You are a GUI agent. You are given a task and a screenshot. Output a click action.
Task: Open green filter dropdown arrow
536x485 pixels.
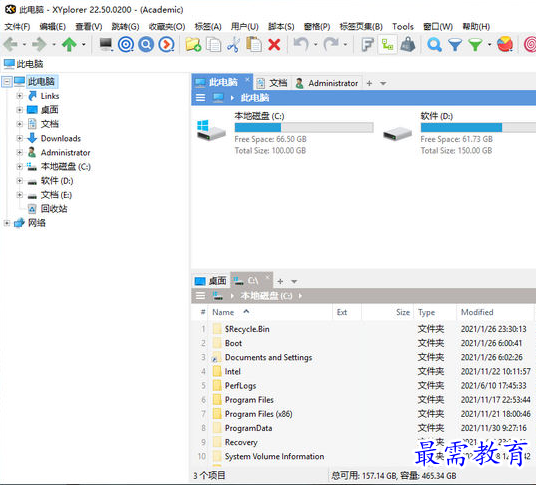tap(490, 44)
